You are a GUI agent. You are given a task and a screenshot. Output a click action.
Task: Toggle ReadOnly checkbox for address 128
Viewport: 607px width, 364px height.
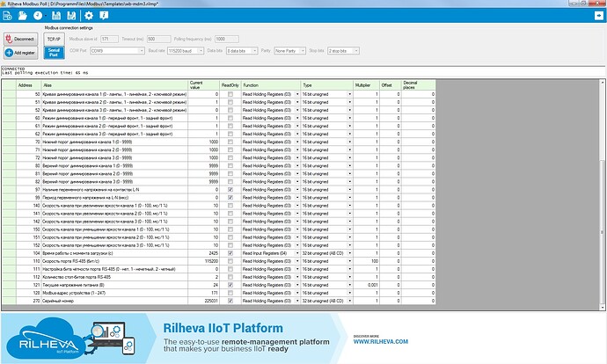click(230, 293)
